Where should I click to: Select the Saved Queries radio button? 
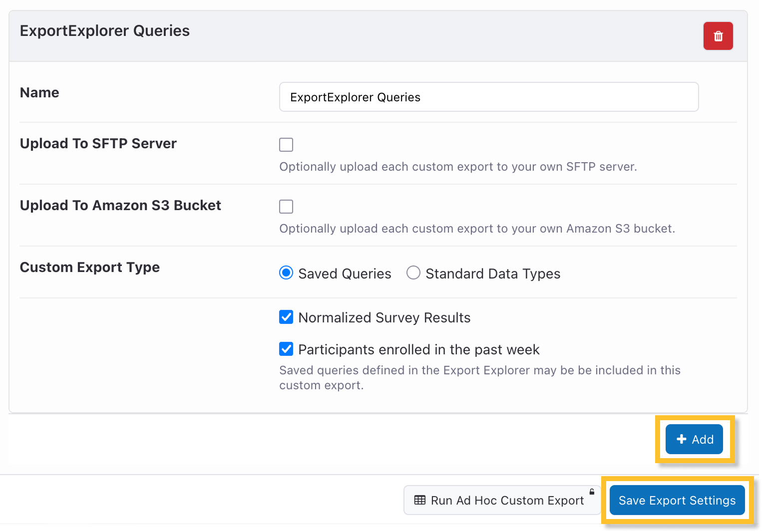[286, 273]
